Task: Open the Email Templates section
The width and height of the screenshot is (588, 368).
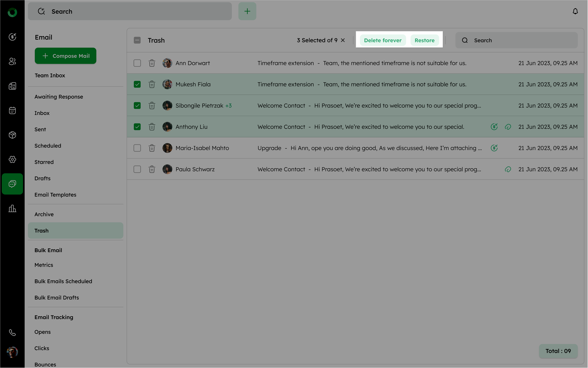Action: coord(56,195)
